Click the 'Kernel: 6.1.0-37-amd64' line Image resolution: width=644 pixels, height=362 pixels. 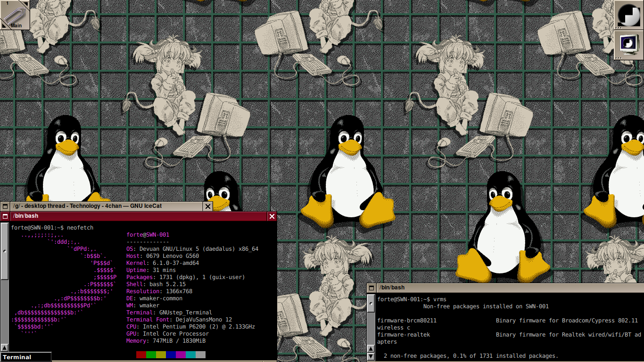point(163,263)
